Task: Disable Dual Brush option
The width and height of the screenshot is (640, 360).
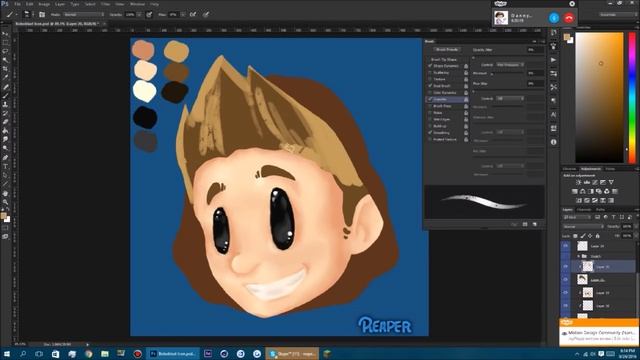Action: [430, 86]
